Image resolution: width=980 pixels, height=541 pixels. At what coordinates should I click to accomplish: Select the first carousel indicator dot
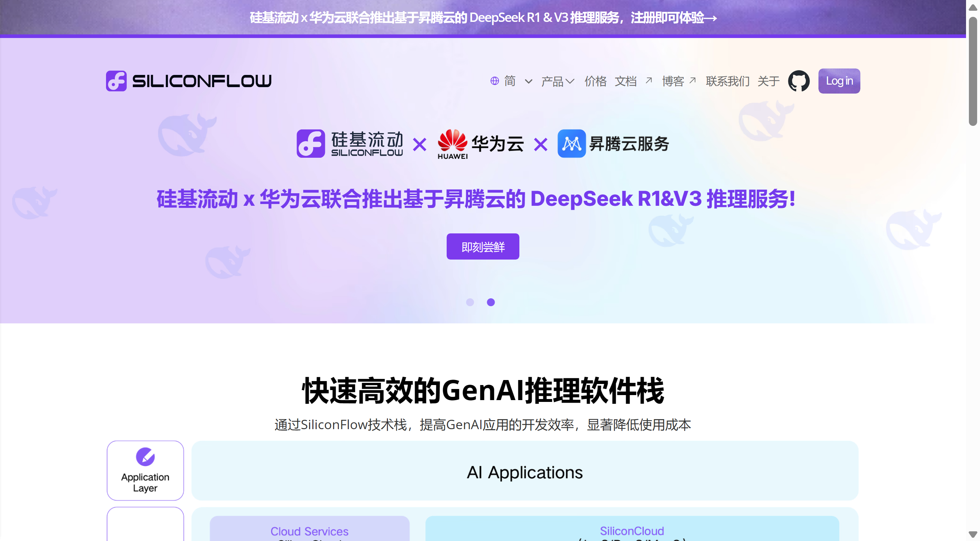click(x=470, y=302)
